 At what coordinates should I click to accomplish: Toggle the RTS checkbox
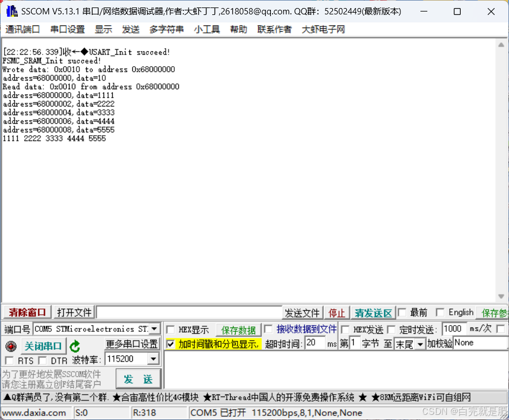click(9, 361)
